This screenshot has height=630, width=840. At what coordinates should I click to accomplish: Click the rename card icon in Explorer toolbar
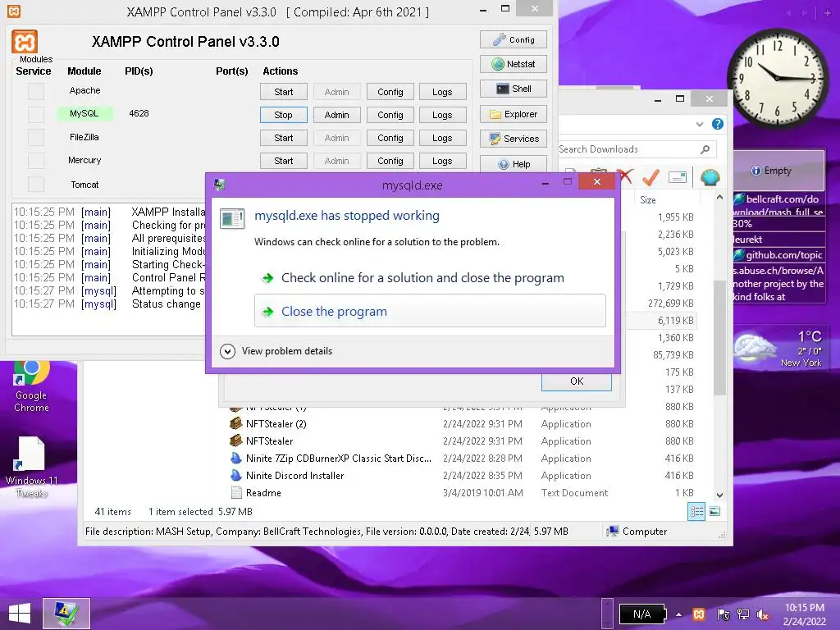(678, 177)
